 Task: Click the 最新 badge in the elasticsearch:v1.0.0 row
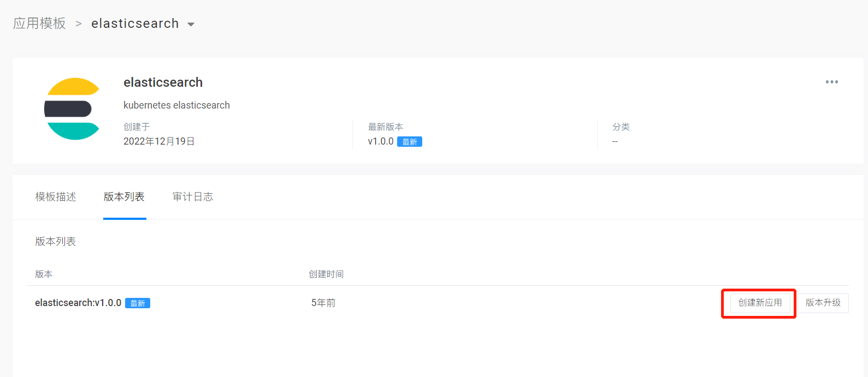tap(138, 303)
